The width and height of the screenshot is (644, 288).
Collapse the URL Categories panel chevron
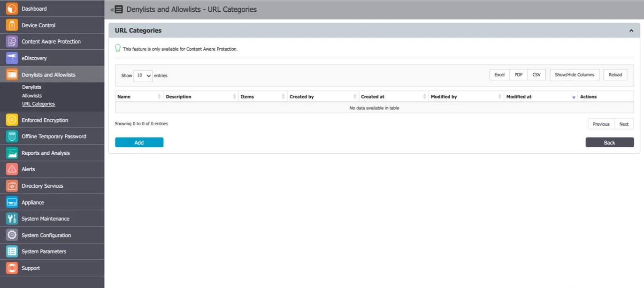(x=631, y=30)
